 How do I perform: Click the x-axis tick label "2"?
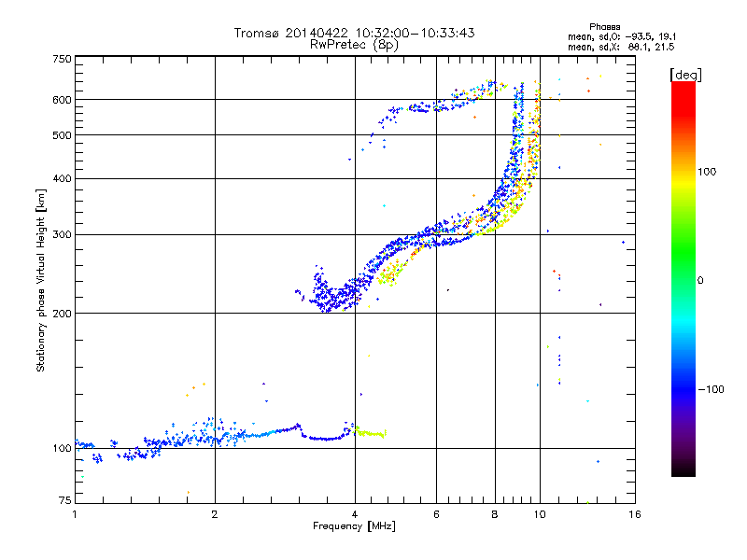pyautogui.click(x=215, y=514)
